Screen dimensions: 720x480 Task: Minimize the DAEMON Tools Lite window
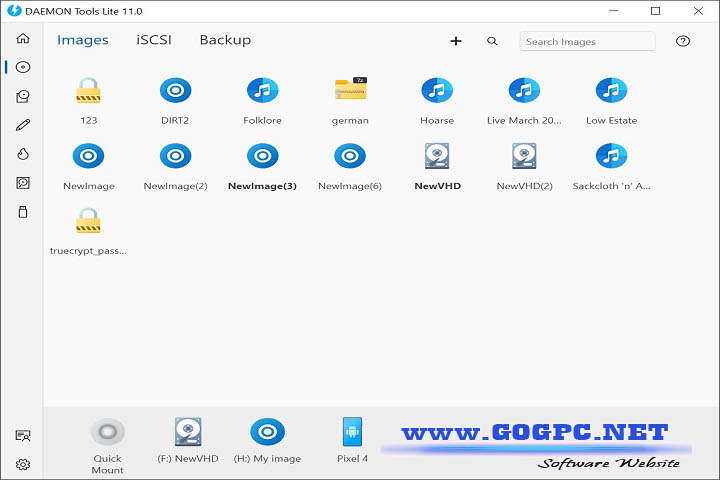pos(613,11)
